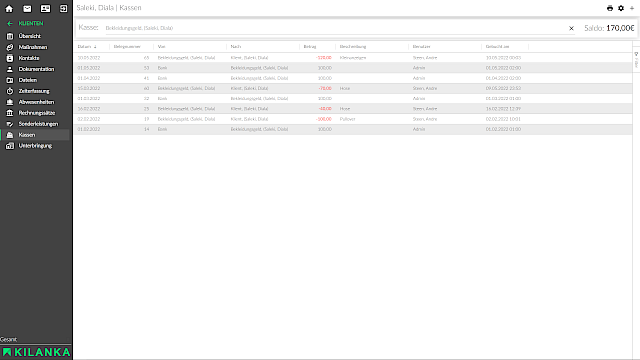
Task: Click the red -120,00 amount
Action: click(x=323, y=58)
